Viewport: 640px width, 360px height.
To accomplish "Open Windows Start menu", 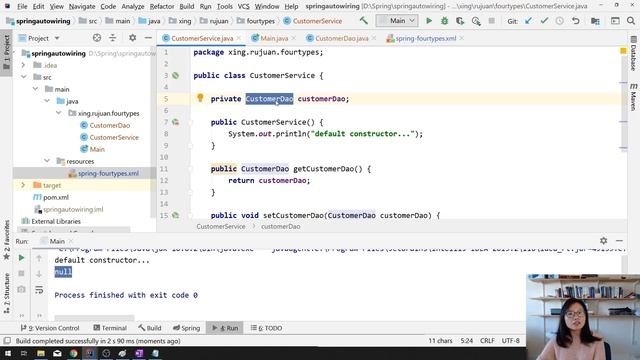I will tap(8, 353).
